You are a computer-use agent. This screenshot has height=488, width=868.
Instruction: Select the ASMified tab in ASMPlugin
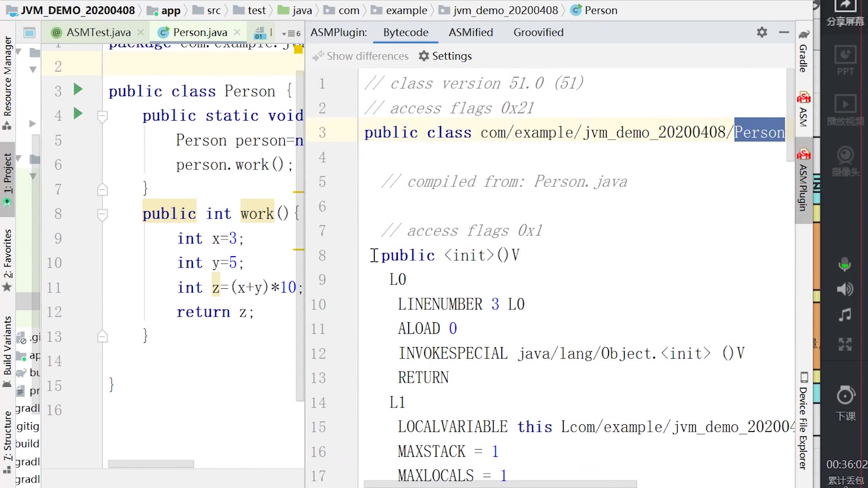click(x=471, y=32)
